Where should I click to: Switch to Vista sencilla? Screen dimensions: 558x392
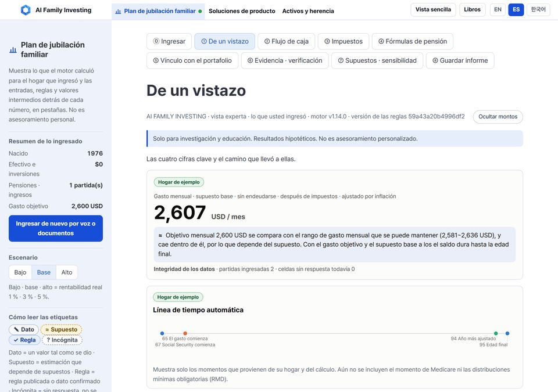[x=433, y=10]
